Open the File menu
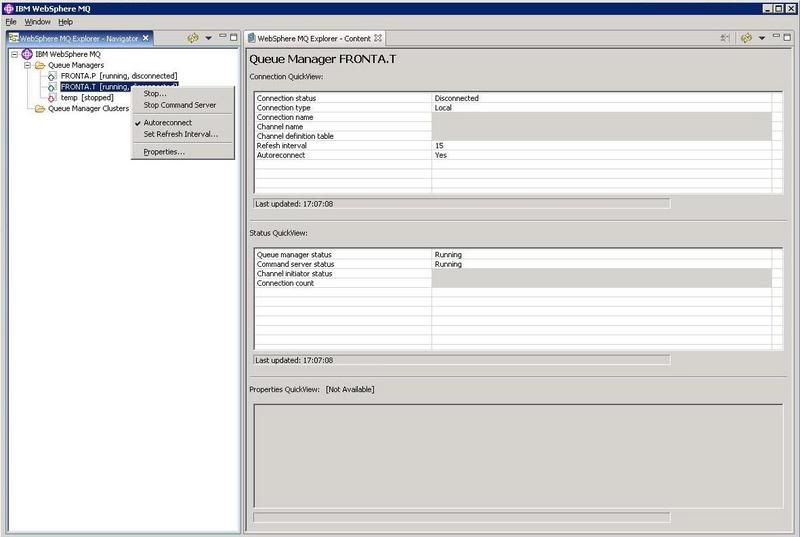The width and height of the screenshot is (800, 537). pos(11,22)
